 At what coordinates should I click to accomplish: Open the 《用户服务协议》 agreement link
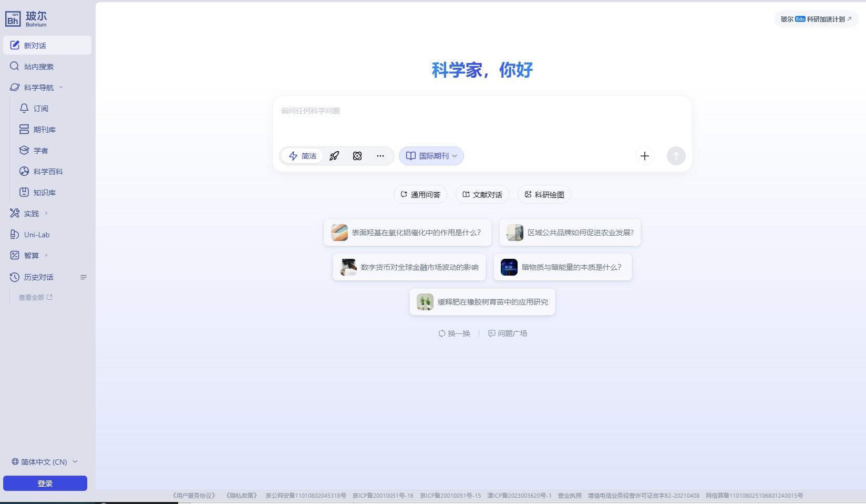[x=193, y=495]
